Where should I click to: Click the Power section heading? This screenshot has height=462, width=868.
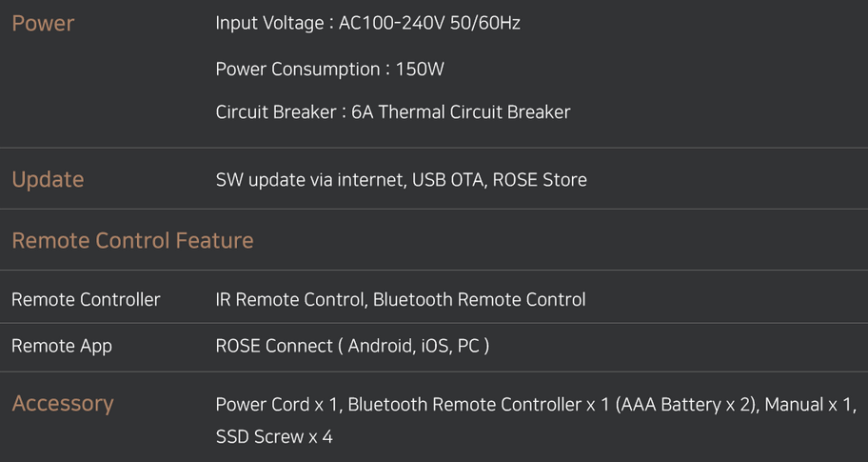pyautogui.click(x=43, y=23)
